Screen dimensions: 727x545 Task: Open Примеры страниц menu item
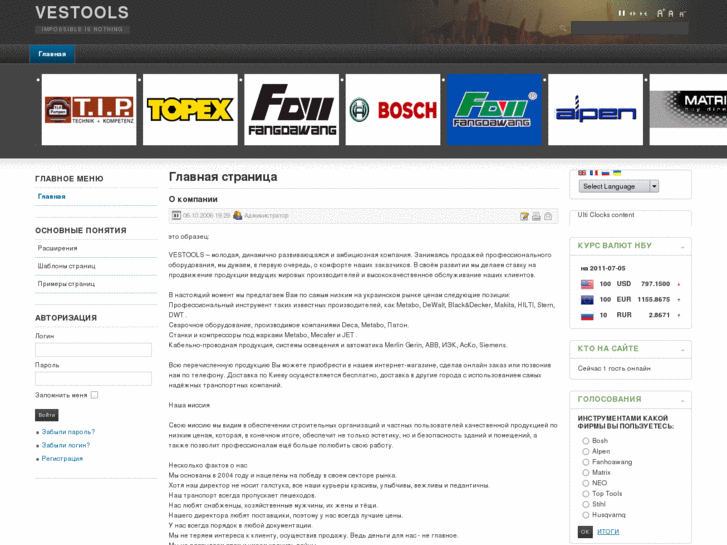[66, 284]
